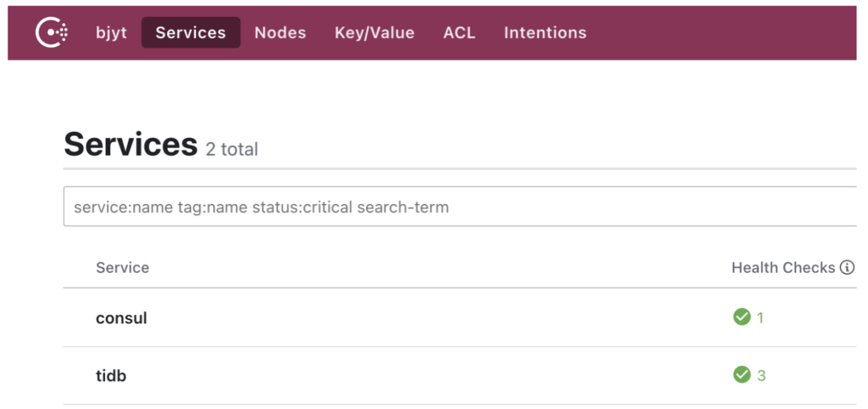
Task: Click tidb's passing checks count 3
Action: (x=761, y=376)
